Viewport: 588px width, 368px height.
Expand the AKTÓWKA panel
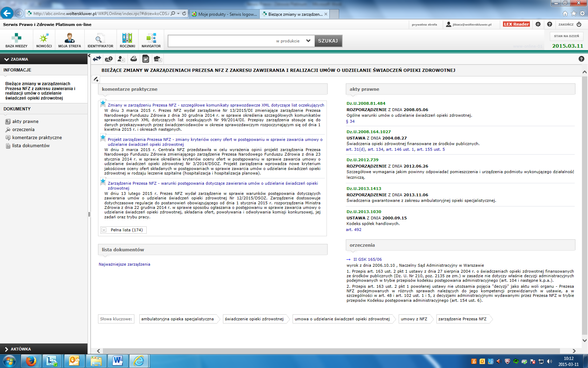click(44, 349)
